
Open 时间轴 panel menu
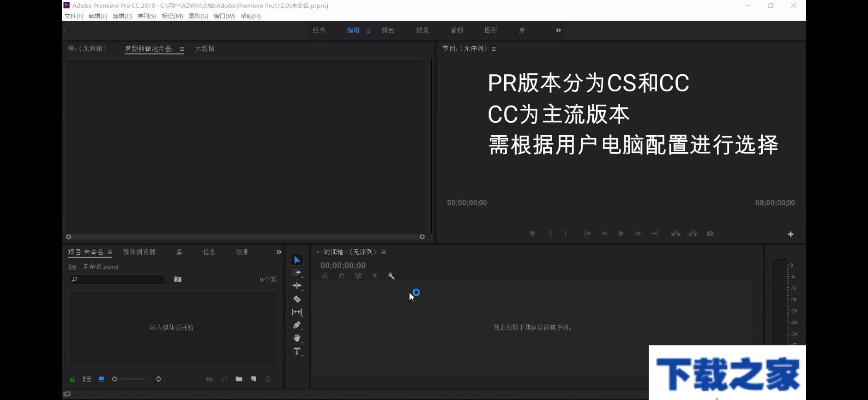(384, 252)
